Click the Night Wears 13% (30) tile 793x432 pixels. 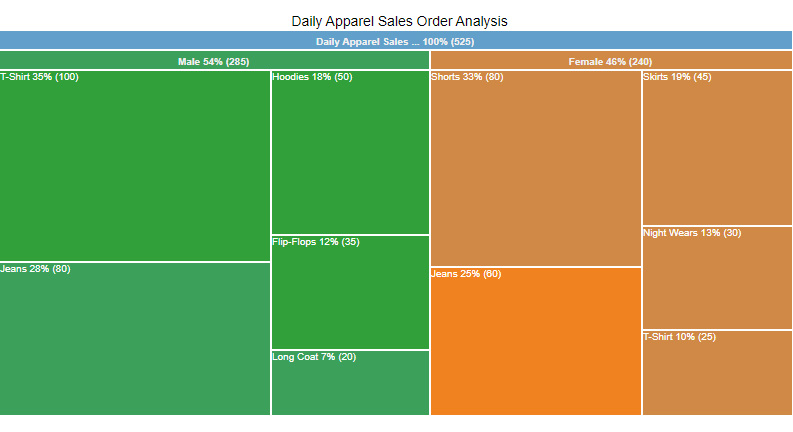(717, 278)
